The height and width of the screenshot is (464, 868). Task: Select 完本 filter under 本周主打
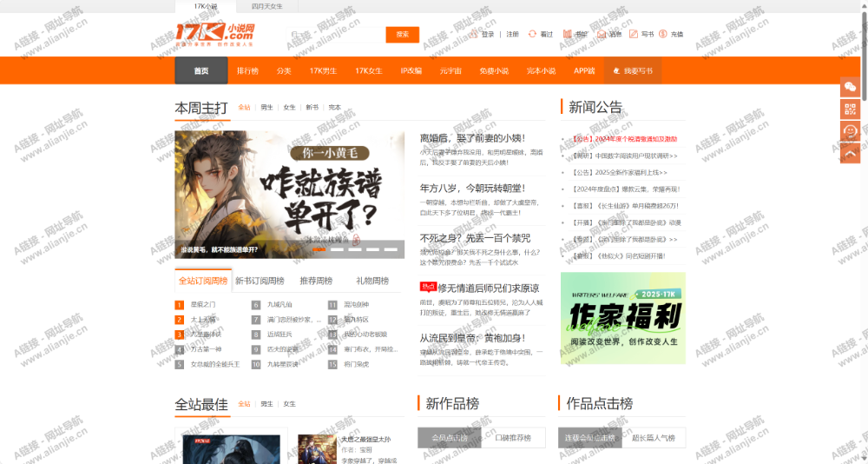pos(335,108)
